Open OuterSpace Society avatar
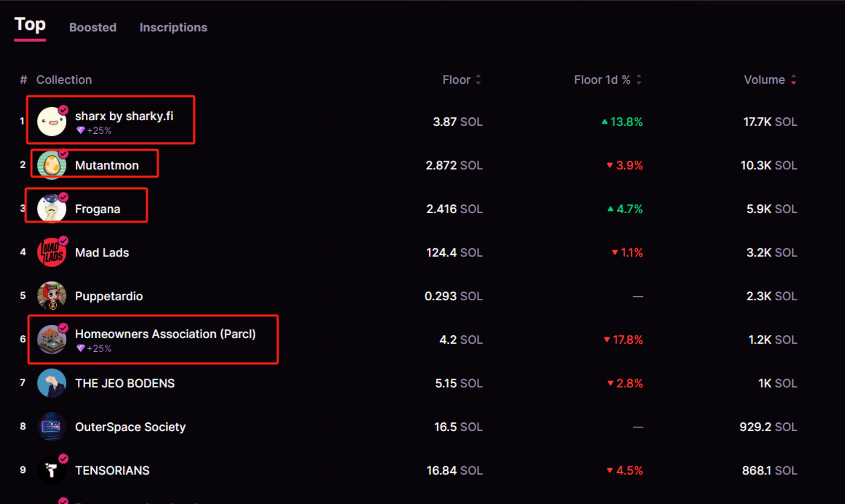Viewport: 845px width, 504px height. [x=52, y=427]
